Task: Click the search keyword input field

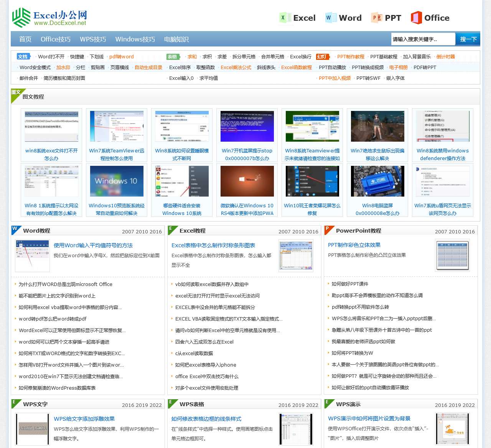Action: 423,39
